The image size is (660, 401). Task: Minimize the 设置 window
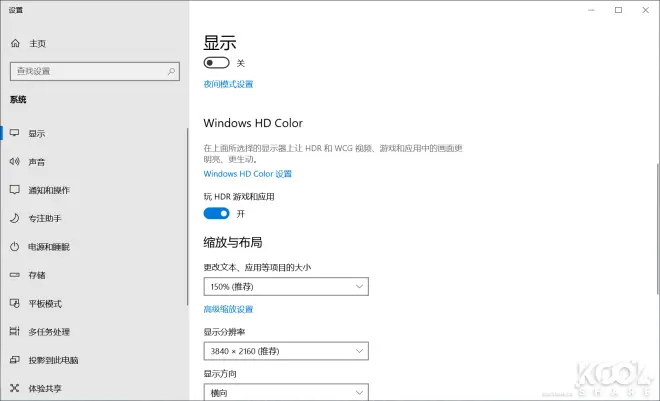pyautogui.click(x=591, y=10)
